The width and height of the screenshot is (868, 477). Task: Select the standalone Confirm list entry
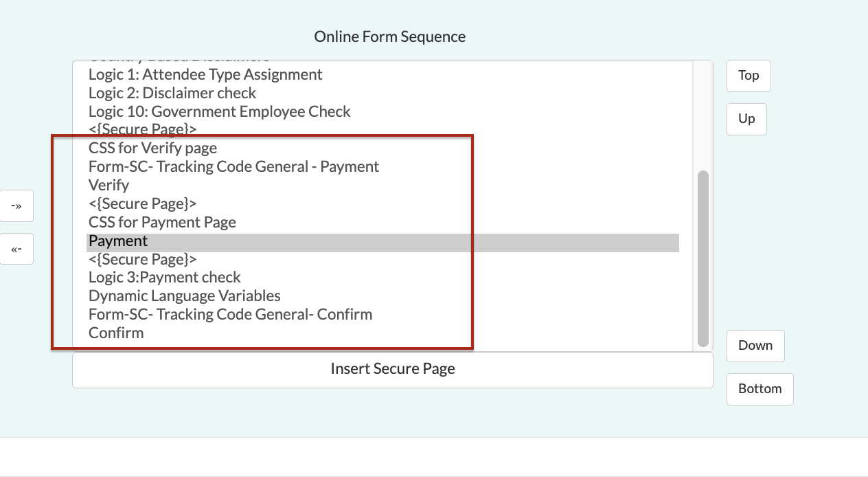point(116,333)
